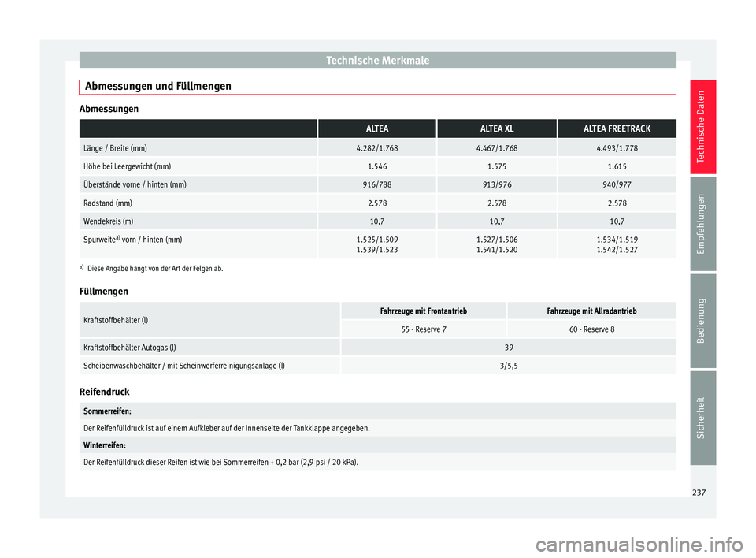The image size is (756, 558).
Task: Click the footnote about Felgen
Action: pyautogui.click(x=151, y=269)
